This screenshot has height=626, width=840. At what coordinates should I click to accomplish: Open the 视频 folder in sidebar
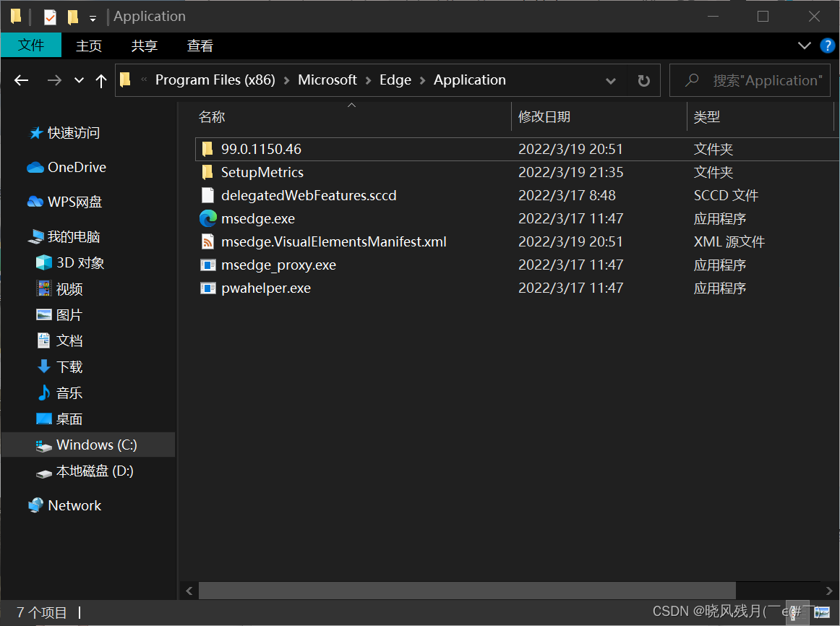(69, 289)
